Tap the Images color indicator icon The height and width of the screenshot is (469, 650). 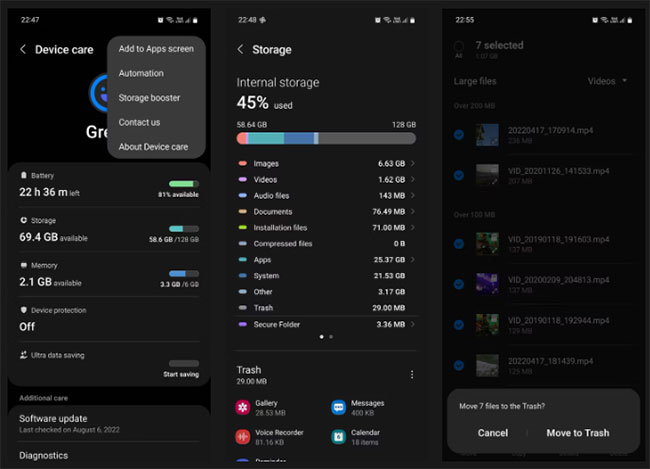(x=243, y=163)
